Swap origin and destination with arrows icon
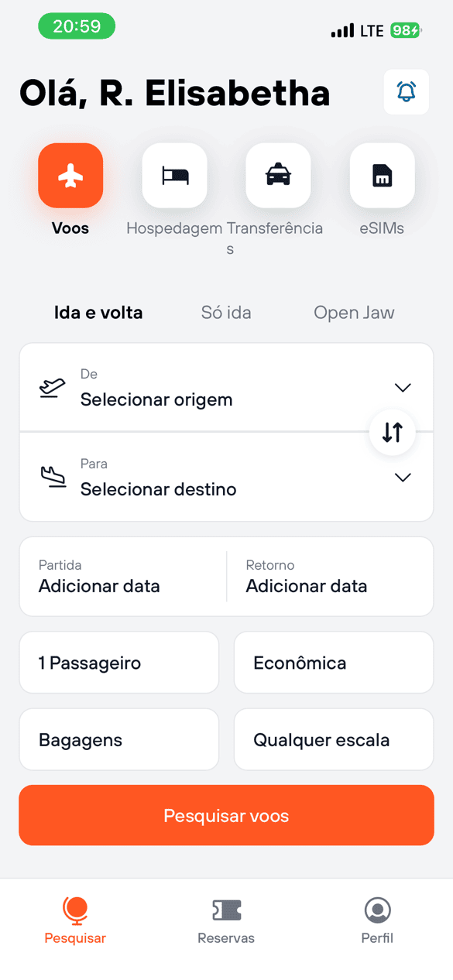The width and height of the screenshot is (453, 980). point(393,433)
